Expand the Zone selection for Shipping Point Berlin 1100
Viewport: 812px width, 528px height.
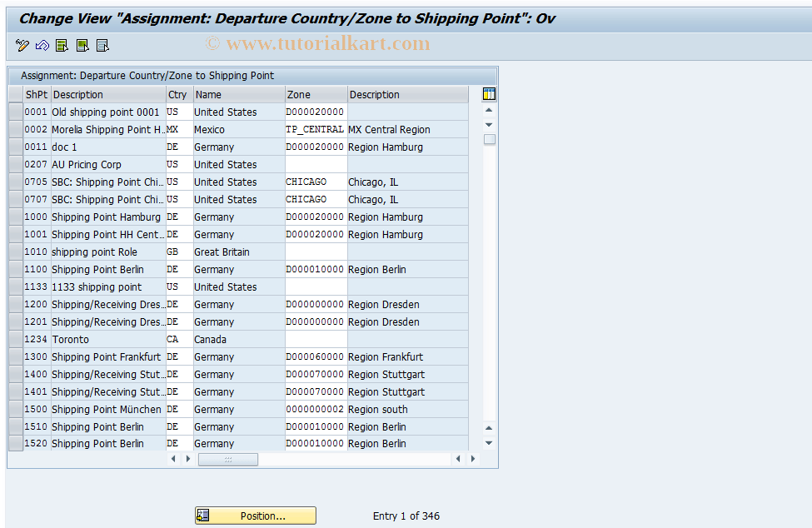click(x=316, y=269)
